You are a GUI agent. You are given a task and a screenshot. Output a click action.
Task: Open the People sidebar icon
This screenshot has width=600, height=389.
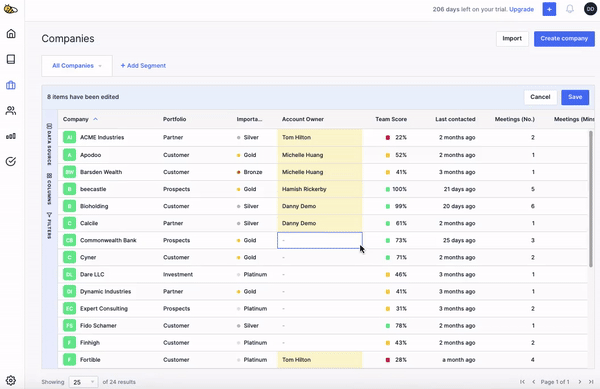click(x=11, y=111)
